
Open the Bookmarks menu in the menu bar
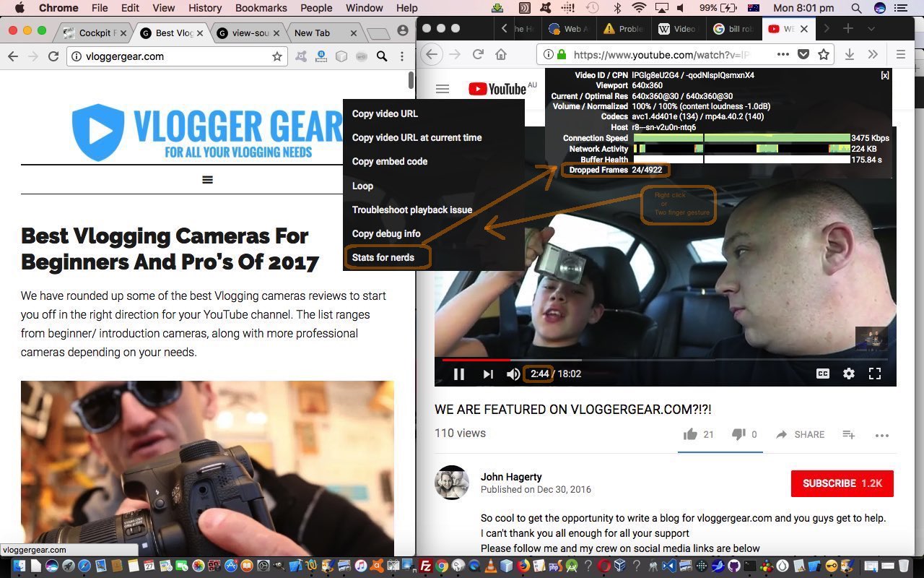tap(261, 8)
